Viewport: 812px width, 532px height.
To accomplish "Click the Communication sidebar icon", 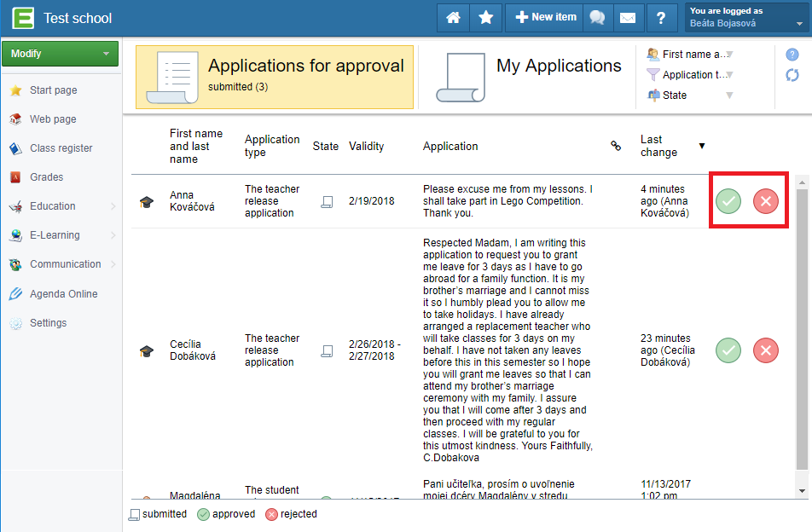I will (x=16, y=264).
